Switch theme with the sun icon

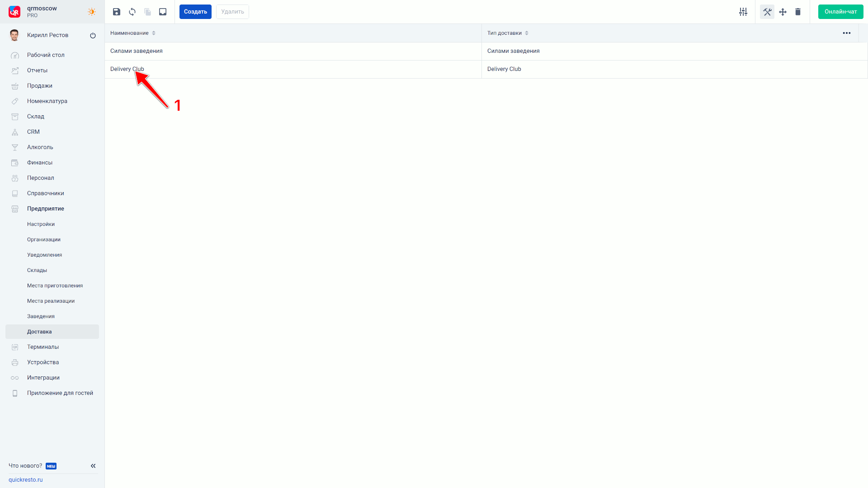(x=92, y=12)
